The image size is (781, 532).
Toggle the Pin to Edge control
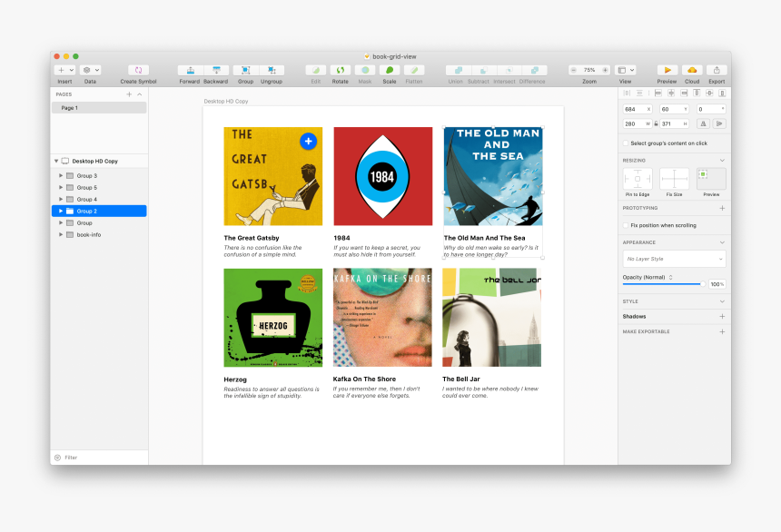pyautogui.click(x=638, y=179)
